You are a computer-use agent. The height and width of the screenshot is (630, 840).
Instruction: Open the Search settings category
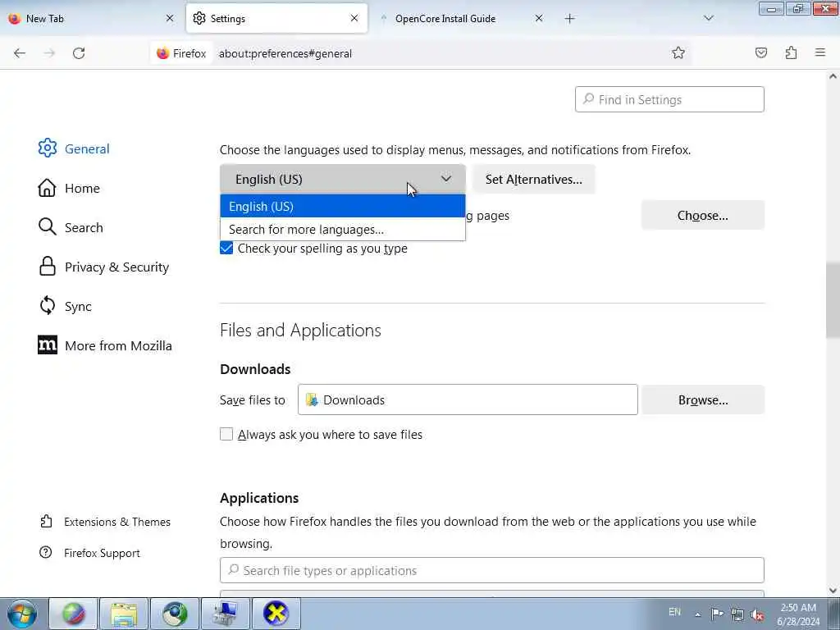(71, 227)
